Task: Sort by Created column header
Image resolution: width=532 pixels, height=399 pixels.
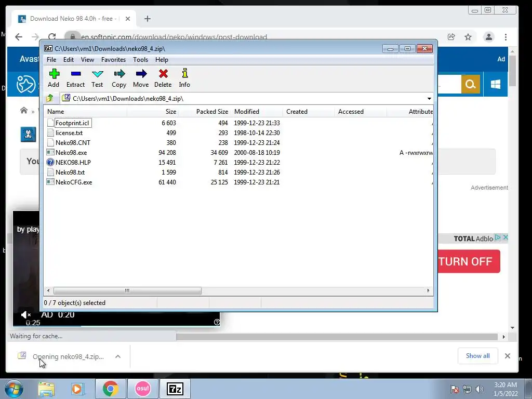Action: 309,112
